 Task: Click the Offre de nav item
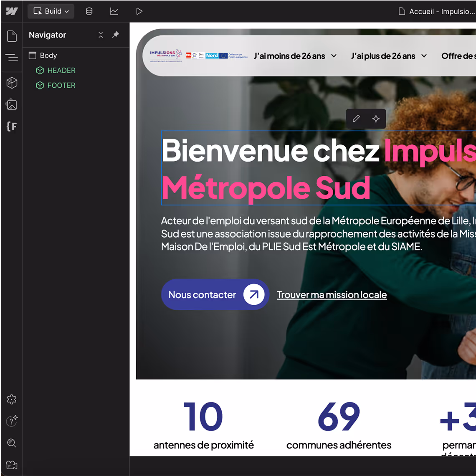click(x=458, y=56)
